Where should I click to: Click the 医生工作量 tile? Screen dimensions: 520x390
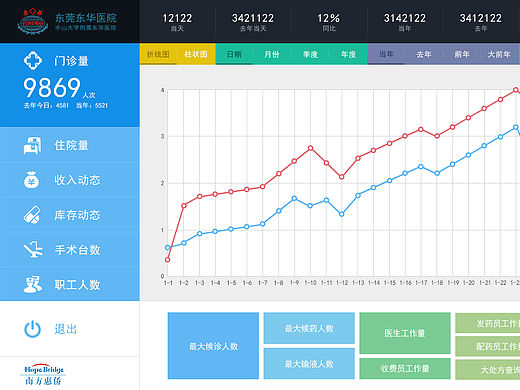coord(405,333)
